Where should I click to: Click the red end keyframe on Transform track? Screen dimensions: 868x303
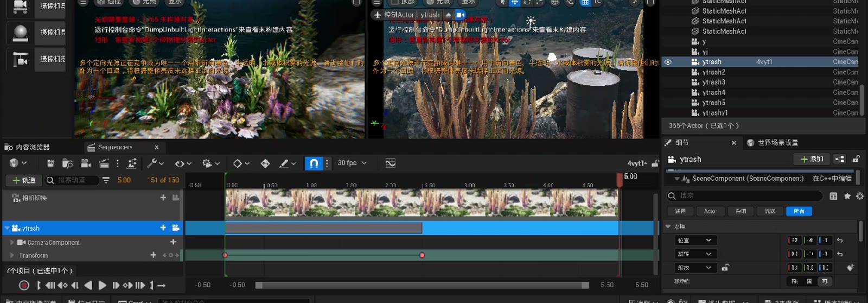point(422,255)
